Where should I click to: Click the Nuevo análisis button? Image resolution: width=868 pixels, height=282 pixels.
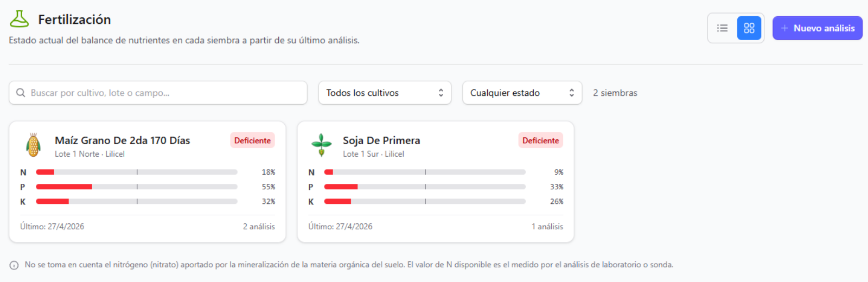[818, 28]
